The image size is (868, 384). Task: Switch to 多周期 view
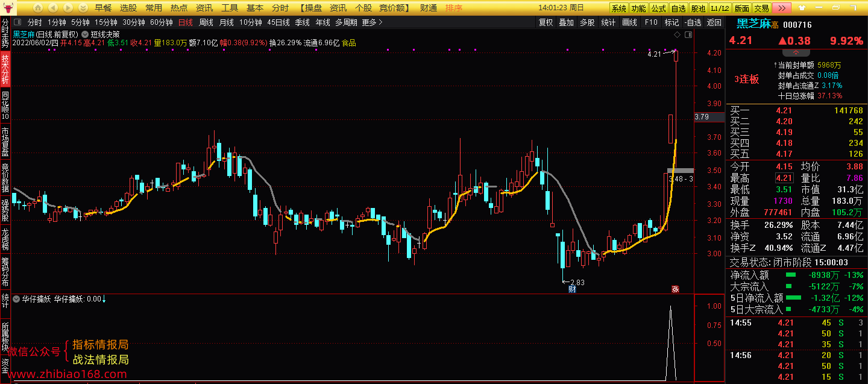(x=346, y=22)
